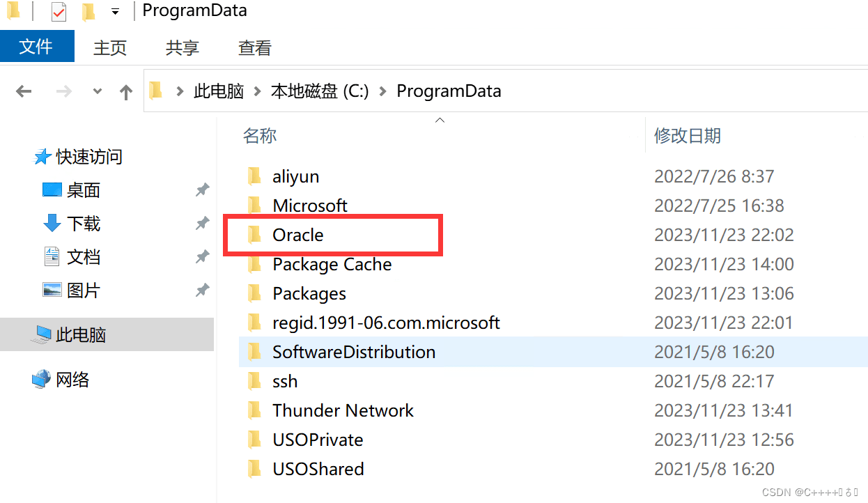Viewport: 868px width, 503px height.
Task: Open Desktop (桌面) in Quick access
Action: pos(84,189)
